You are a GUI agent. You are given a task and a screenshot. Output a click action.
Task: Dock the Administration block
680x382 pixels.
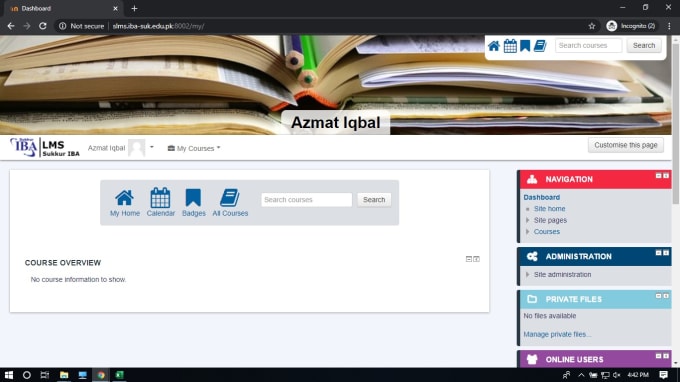pos(666,253)
